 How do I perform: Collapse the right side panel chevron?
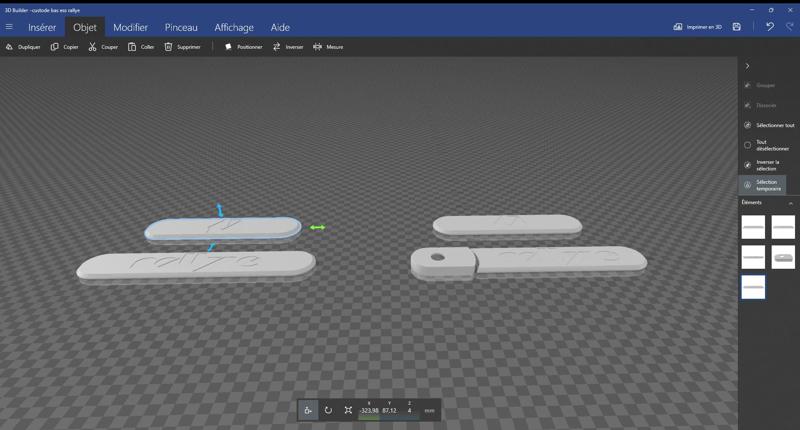pos(747,66)
